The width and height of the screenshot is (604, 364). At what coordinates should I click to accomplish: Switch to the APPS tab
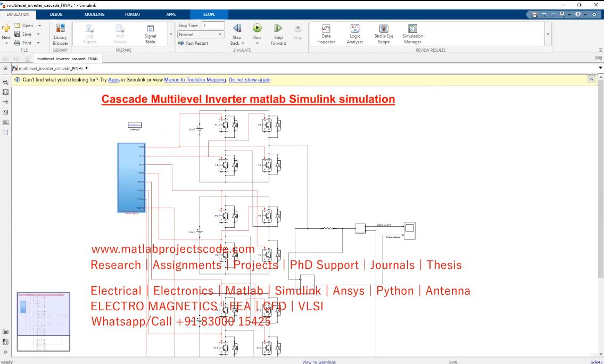click(171, 14)
